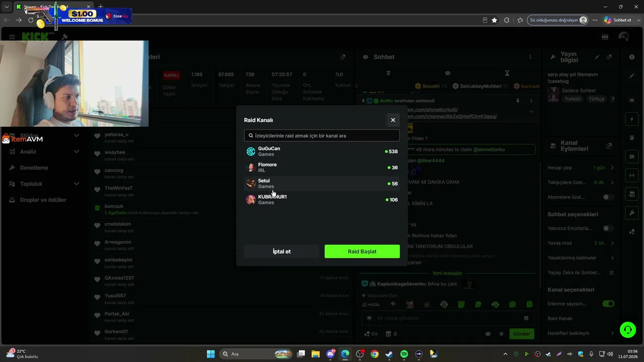Click the chat message input field
This screenshot has height=362, width=644.
447,318
